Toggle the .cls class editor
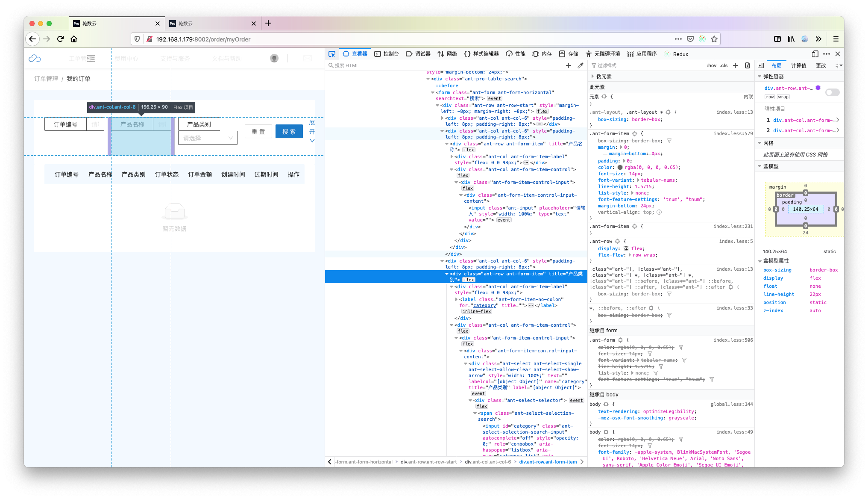 (724, 65)
